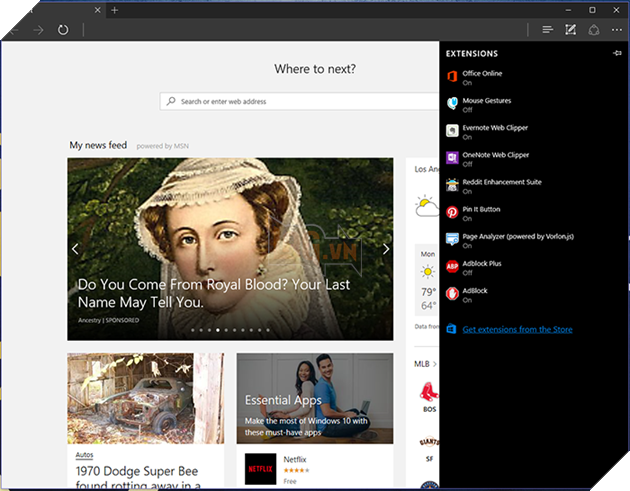The image size is (630, 491).
Task: Pin the Extensions pane
Action: (617, 53)
